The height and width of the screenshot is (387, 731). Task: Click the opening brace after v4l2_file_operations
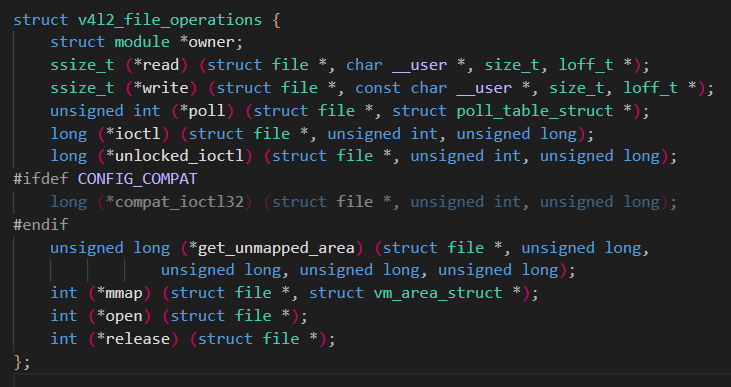pyautogui.click(x=276, y=21)
